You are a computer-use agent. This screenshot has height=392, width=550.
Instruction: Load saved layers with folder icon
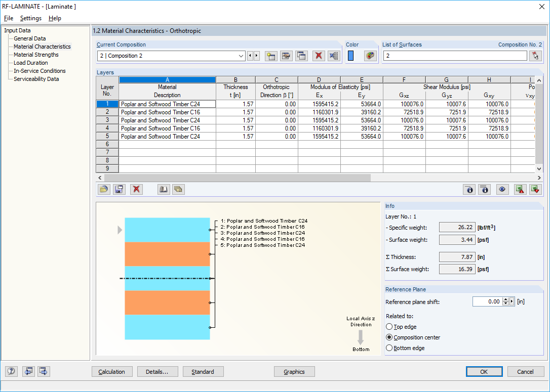[103, 190]
